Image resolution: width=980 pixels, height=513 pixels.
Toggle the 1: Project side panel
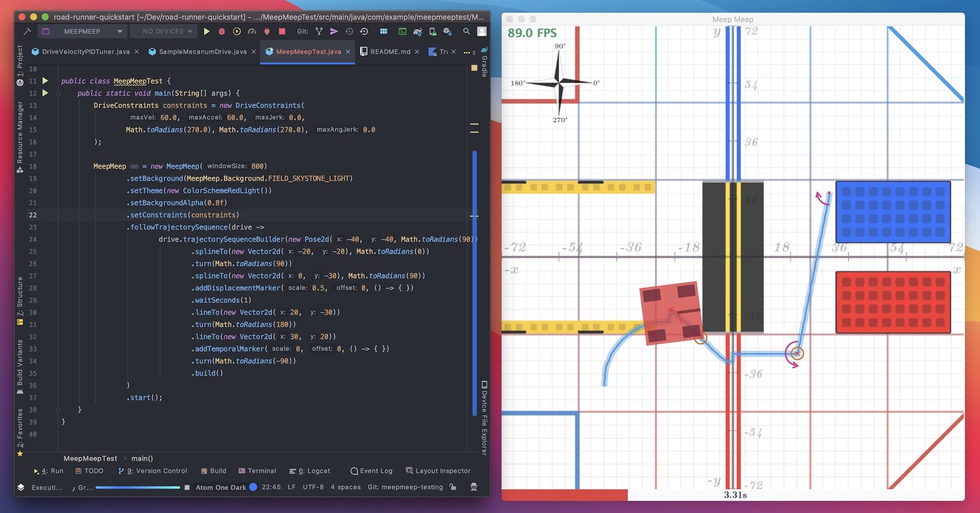(x=20, y=65)
